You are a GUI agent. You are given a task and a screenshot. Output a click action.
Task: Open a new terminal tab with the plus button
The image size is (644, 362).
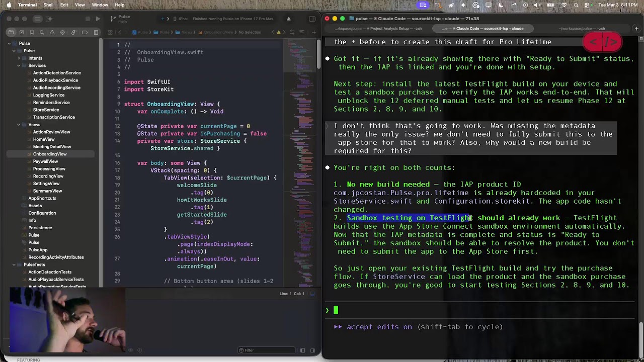[636, 29]
